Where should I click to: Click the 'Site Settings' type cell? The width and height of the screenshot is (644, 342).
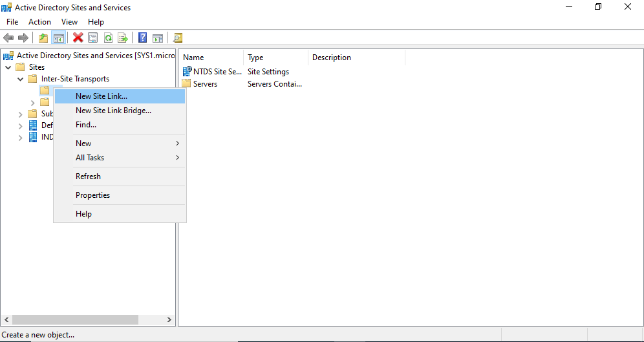268,71
